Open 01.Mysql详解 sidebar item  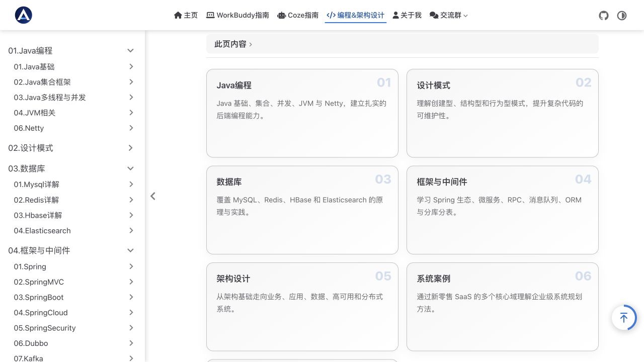[x=36, y=185]
